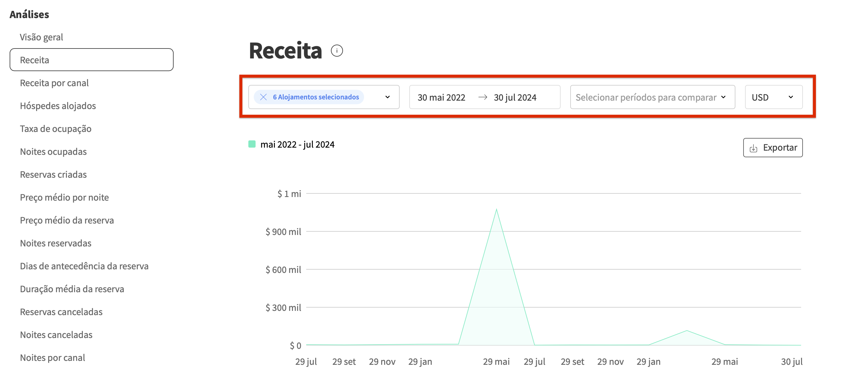Select Hóspedes alojados in the sidebar
868x388 pixels.
pos(58,105)
